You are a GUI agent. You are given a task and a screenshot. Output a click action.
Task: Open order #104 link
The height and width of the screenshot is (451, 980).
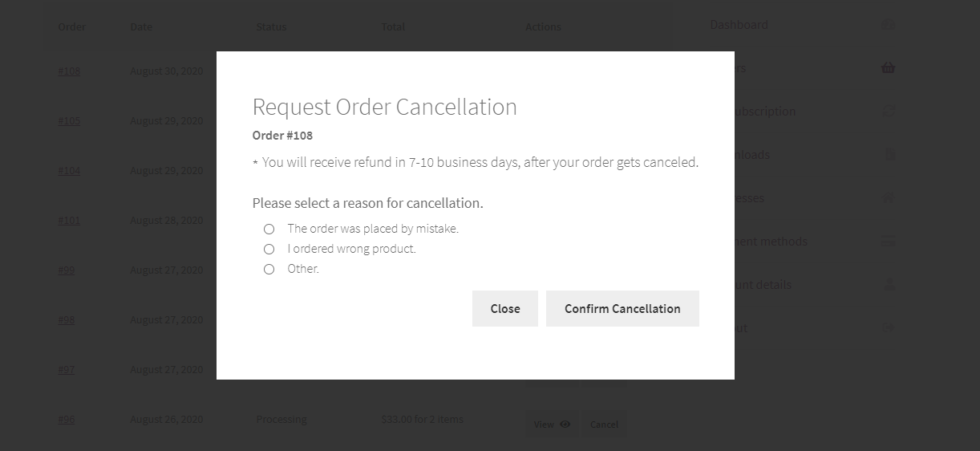pyautogui.click(x=69, y=170)
